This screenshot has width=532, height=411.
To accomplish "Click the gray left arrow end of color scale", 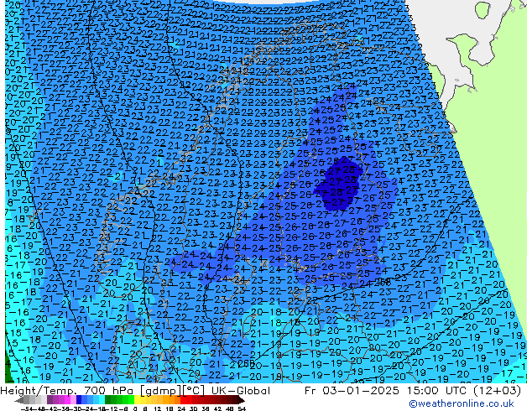I will pyautogui.click(x=19, y=400).
